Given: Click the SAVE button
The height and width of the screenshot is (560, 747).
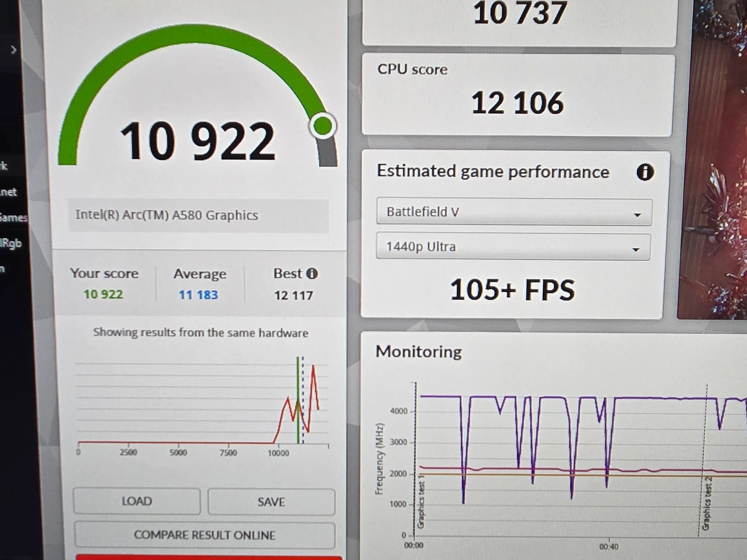Looking at the screenshot, I should click(271, 502).
